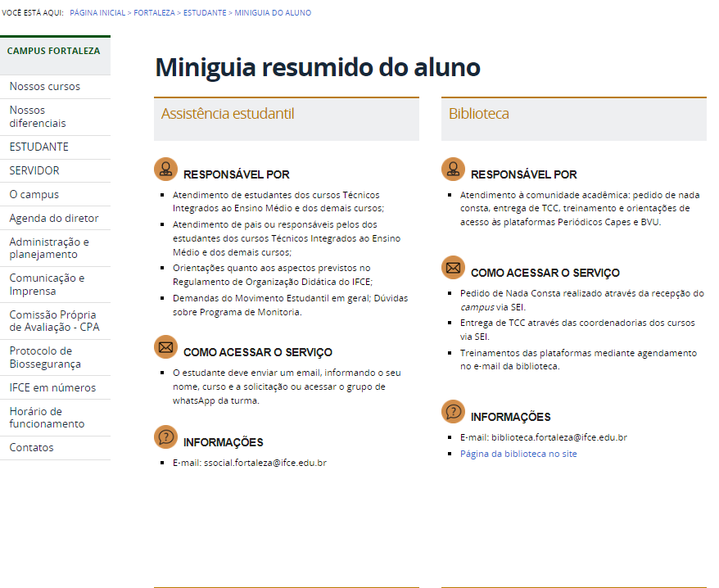Click the envelope icon under Assistência estudantil
The image size is (719, 588).
[x=165, y=347]
